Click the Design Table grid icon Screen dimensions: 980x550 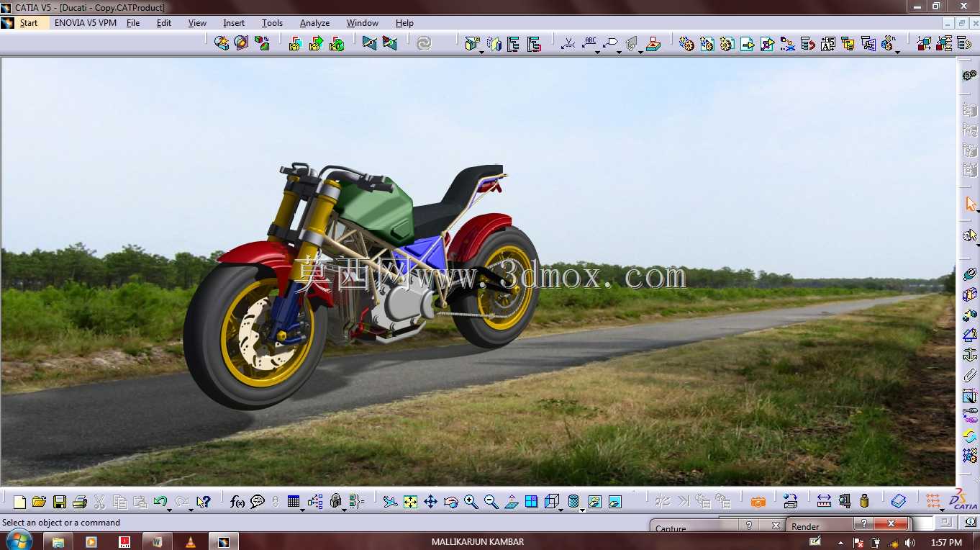[x=293, y=501]
